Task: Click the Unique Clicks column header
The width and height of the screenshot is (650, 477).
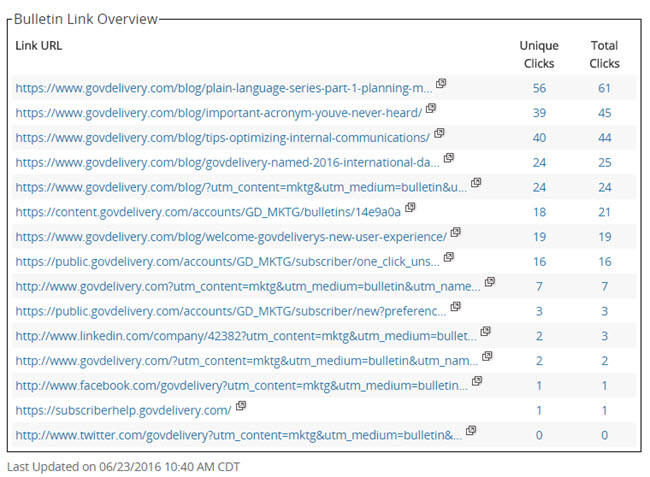Action: tap(539, 54)
